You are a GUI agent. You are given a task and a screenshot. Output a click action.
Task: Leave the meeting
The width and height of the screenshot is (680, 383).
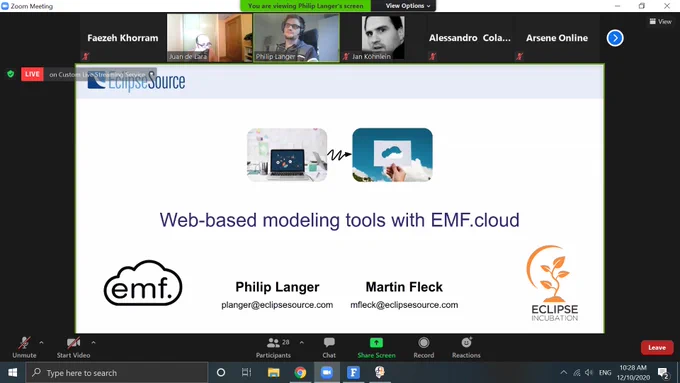point(657,347)
